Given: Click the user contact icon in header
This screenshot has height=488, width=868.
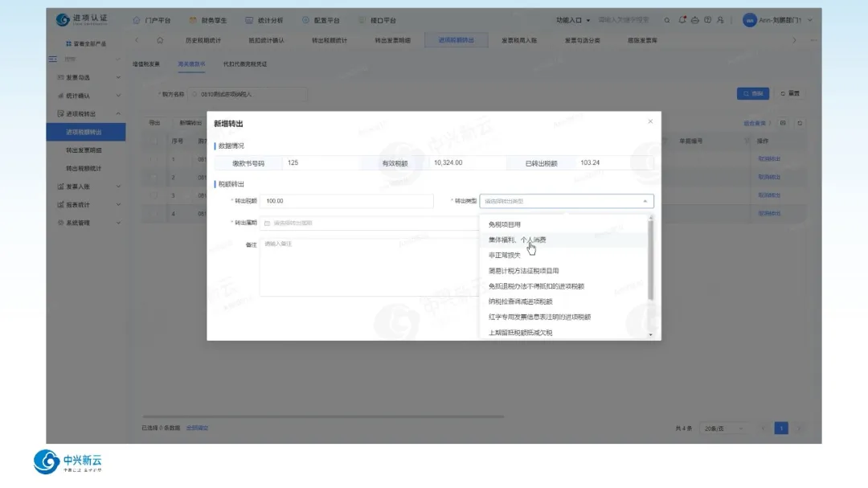Looking at the screenshot, I should 720,20.
